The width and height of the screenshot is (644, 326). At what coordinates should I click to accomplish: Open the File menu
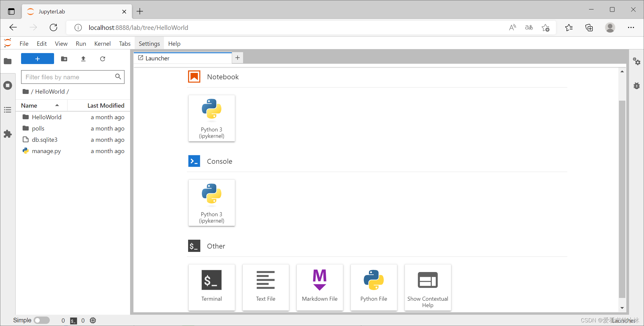pyautogui.click(x=24, y=44)
